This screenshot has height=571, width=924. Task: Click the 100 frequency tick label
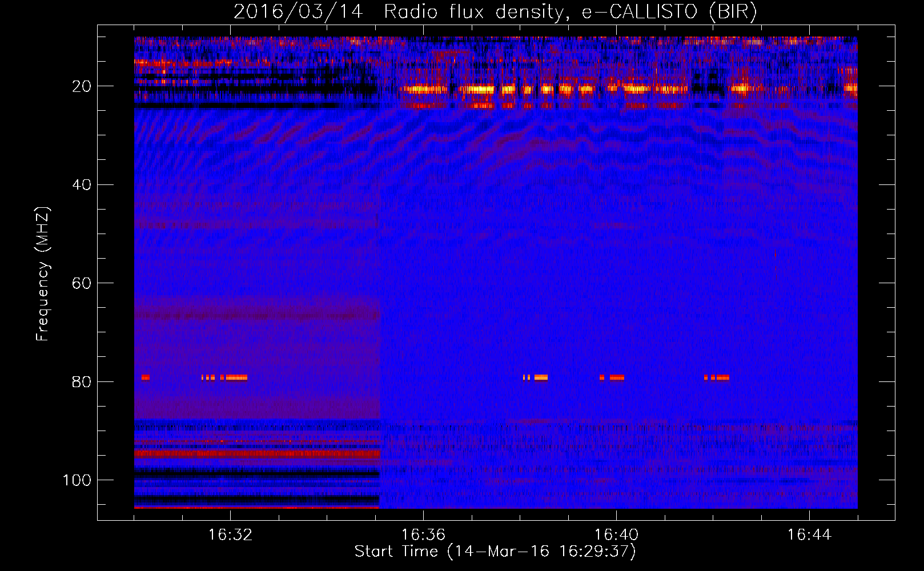tap(77, 480)
